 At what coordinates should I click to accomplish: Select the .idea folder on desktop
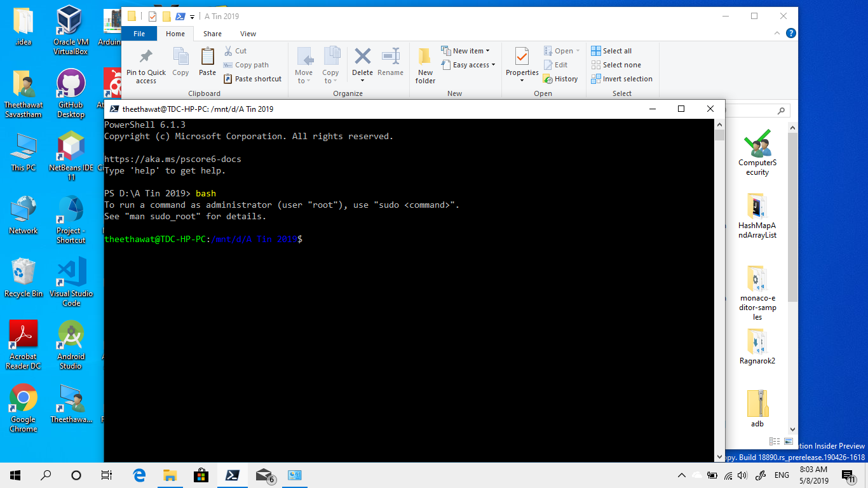click(x=23, y=26)
